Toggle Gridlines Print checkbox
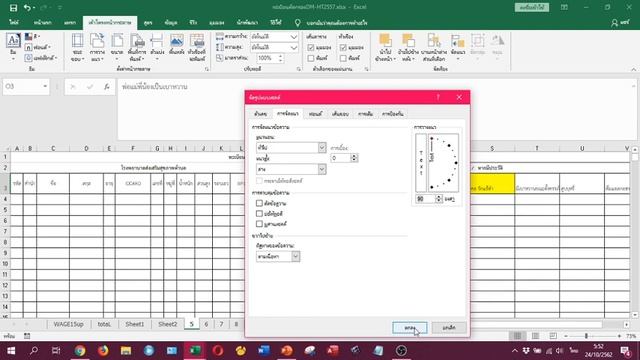Viewport: 640px width, 360px height. 311,58
